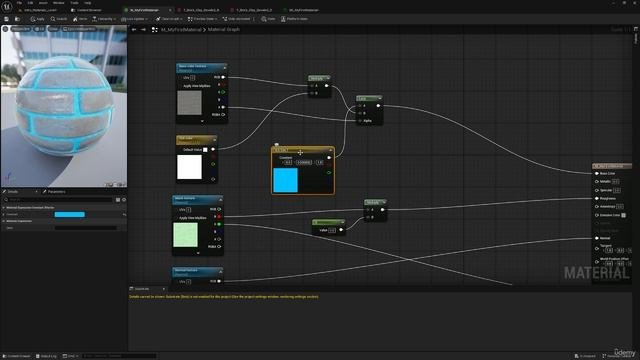Click the Desc text field
This screenshot has width=640, height=360.
coord(86,228)
